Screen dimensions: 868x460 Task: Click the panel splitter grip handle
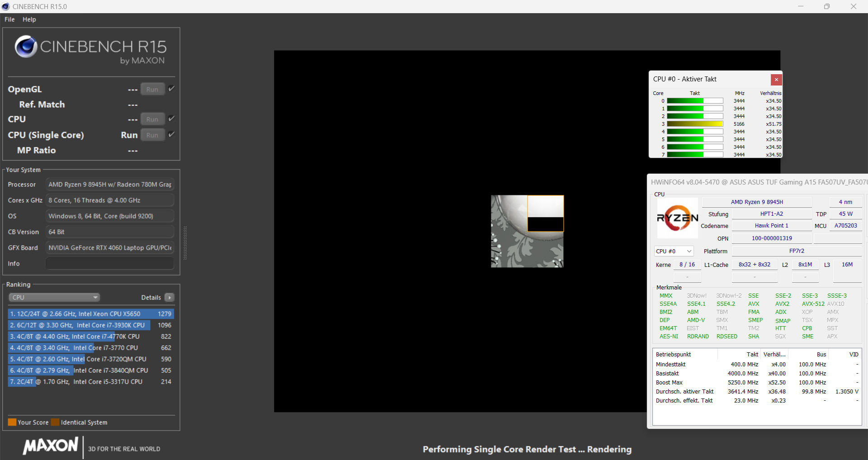185,243
